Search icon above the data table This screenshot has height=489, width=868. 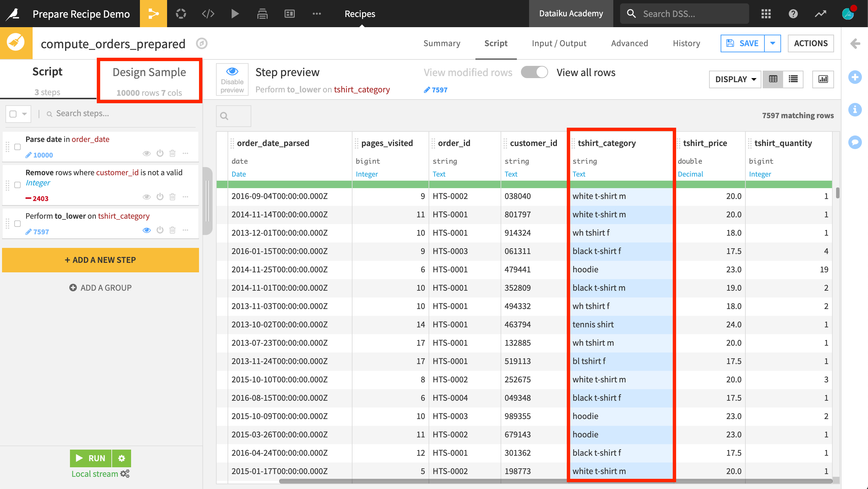224,116
